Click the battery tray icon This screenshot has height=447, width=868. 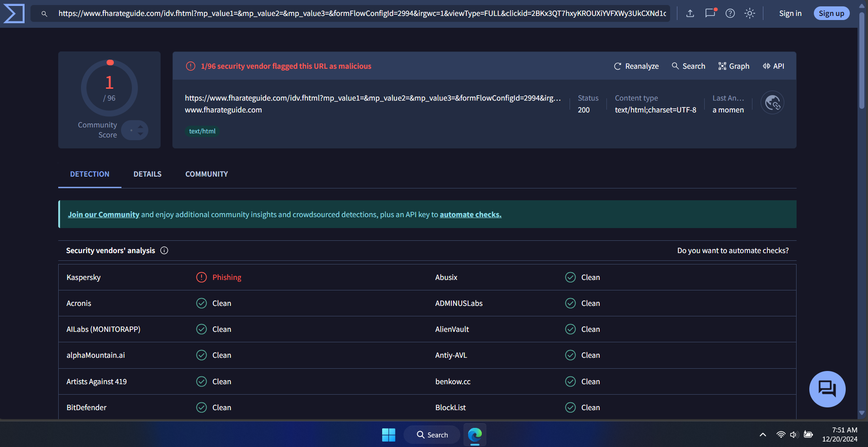tap(808, 435)
